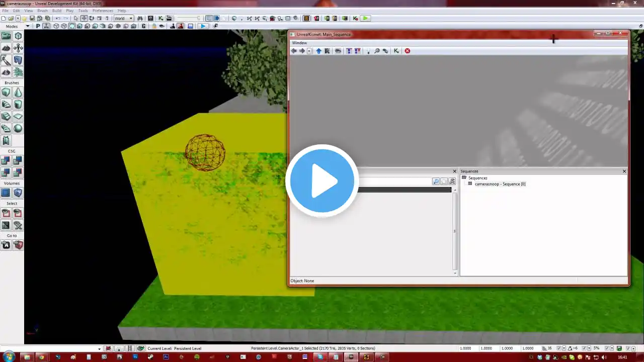
Task: Open the World coordinate system dropdown
Action: coord(123,19)
